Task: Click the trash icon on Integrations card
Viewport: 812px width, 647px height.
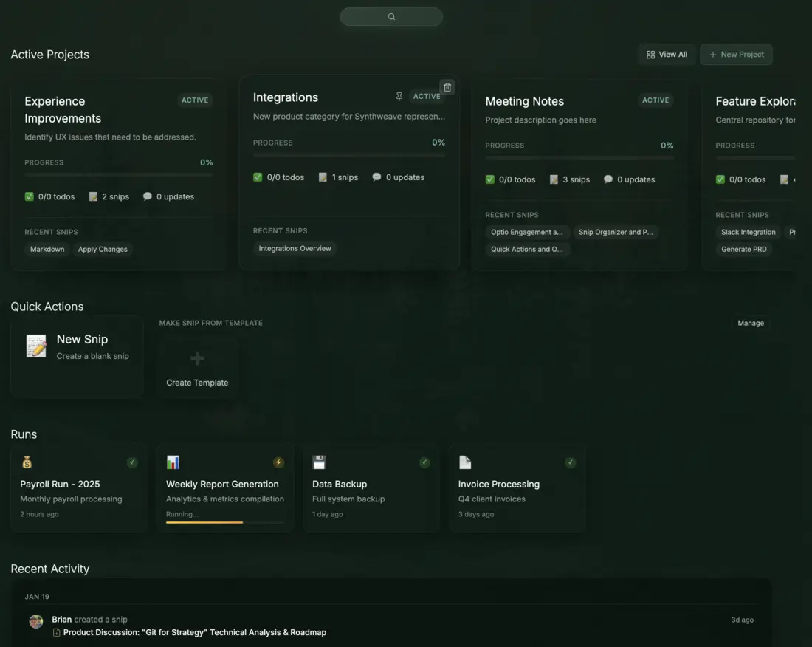Action: tap(447, 86)
